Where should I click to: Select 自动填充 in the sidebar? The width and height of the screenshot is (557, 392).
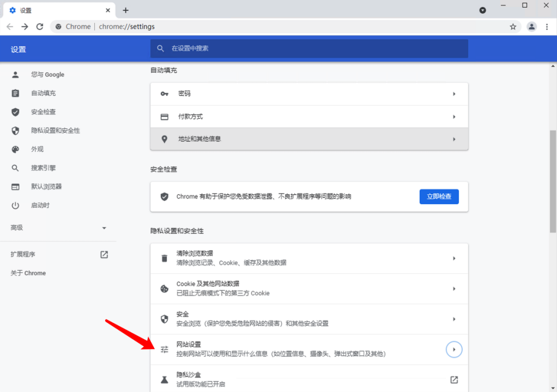pos(44,93)
